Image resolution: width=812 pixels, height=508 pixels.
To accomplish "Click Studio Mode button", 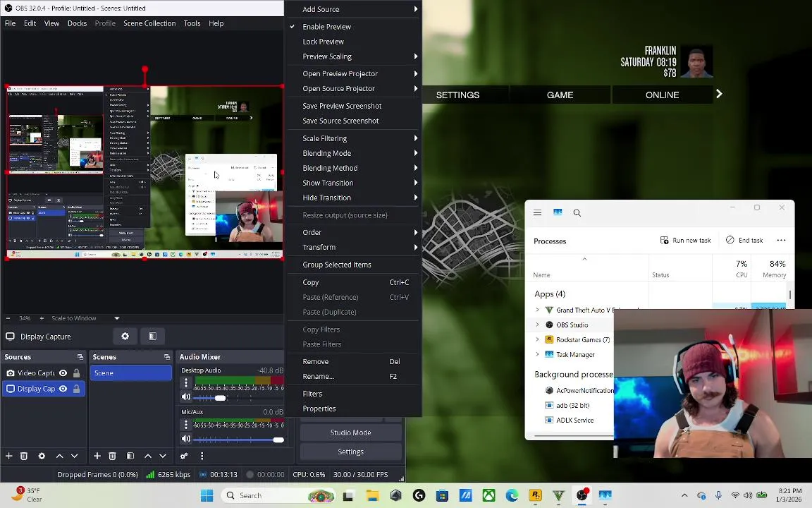I will (350, 433).
